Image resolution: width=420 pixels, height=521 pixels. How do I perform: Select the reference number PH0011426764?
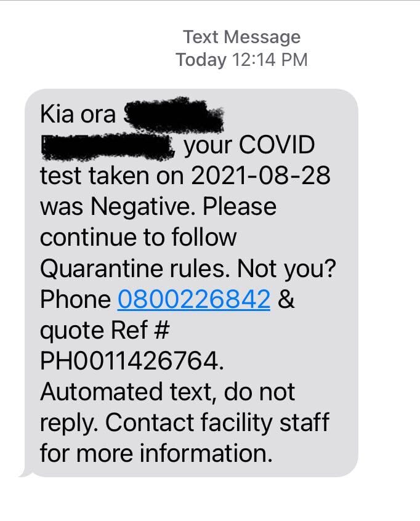[132, 361]
